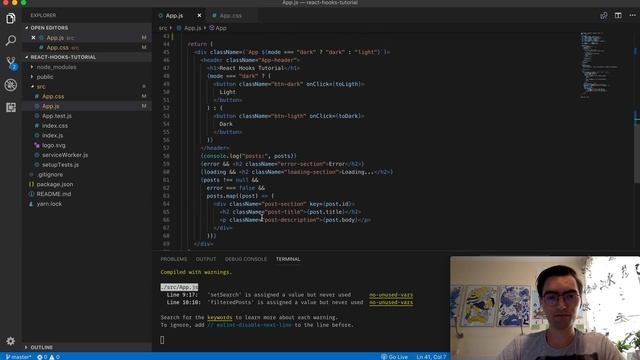This screenshot has width=640, height=360.
Task: Collapse the src folder
Action: pyautogui.click(x=41, y=87)
